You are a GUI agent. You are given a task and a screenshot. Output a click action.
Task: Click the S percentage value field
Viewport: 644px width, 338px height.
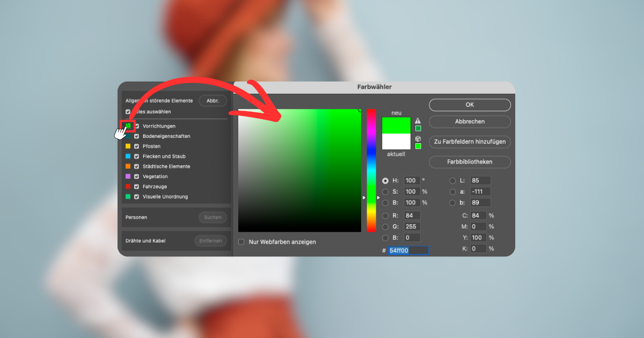[x=412, y=192]
